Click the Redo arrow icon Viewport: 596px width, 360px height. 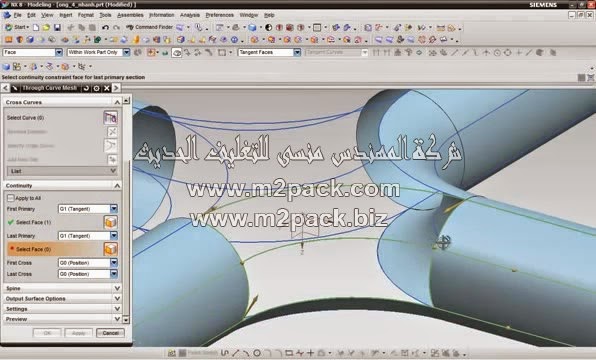[x=116, y=27]
